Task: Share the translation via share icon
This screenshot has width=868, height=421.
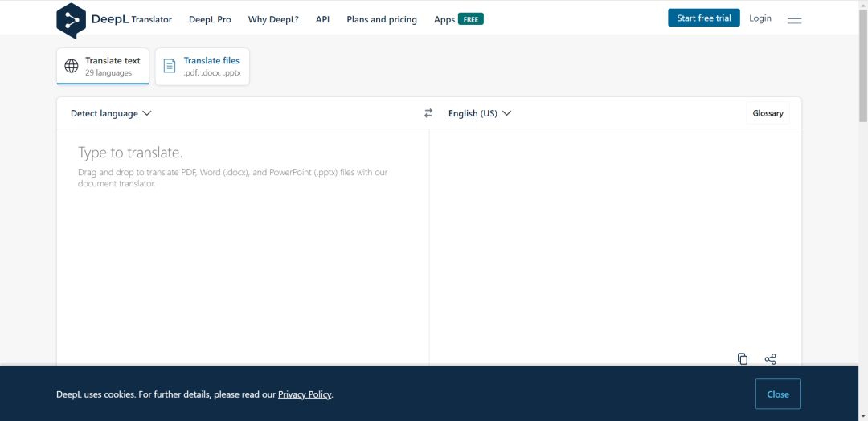Action: 770,358
